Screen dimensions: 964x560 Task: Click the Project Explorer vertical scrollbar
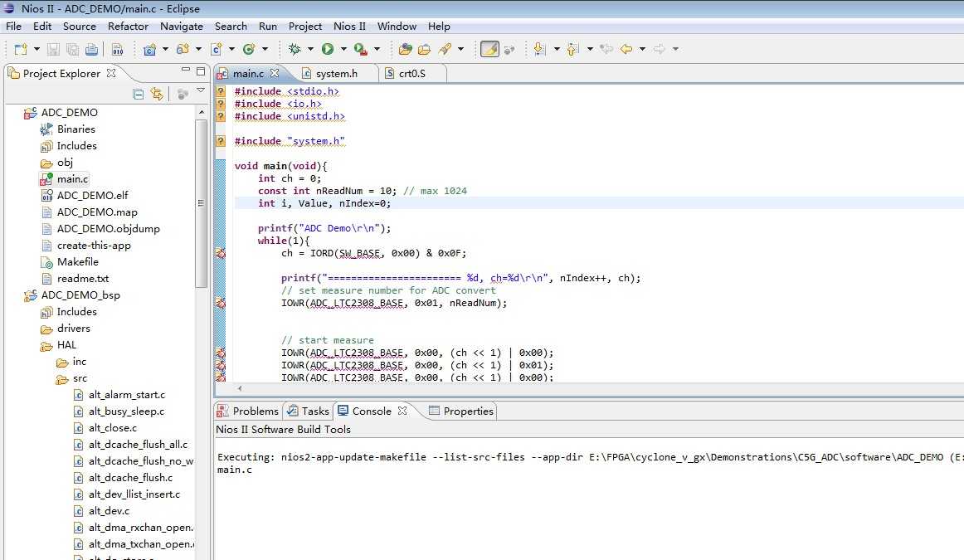[x=201, y=203]
